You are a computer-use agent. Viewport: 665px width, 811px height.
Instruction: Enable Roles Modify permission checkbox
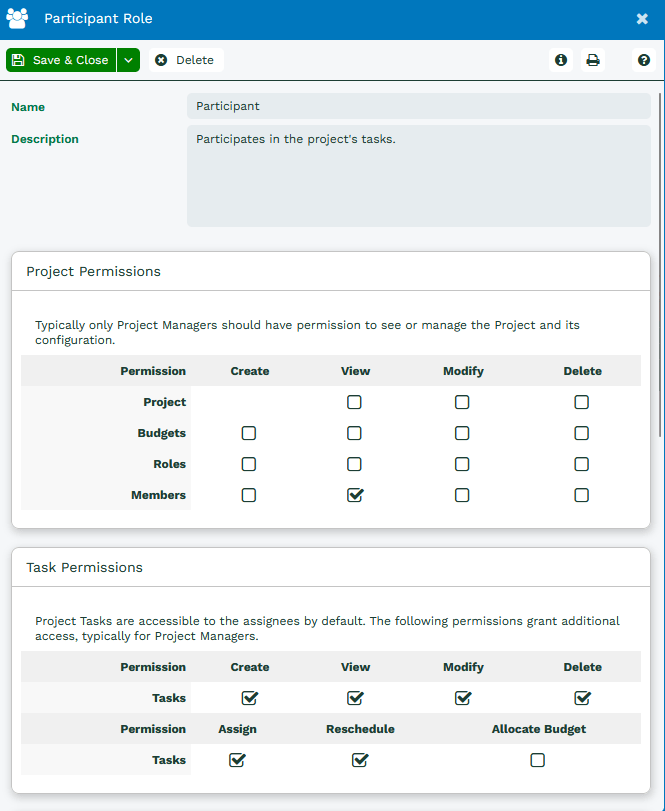coord(462,464)
